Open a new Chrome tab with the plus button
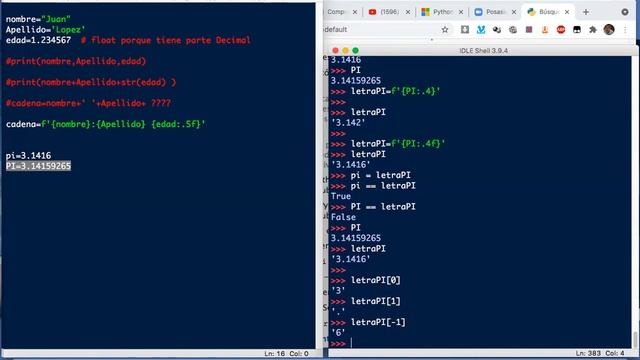 click(586, 12)
